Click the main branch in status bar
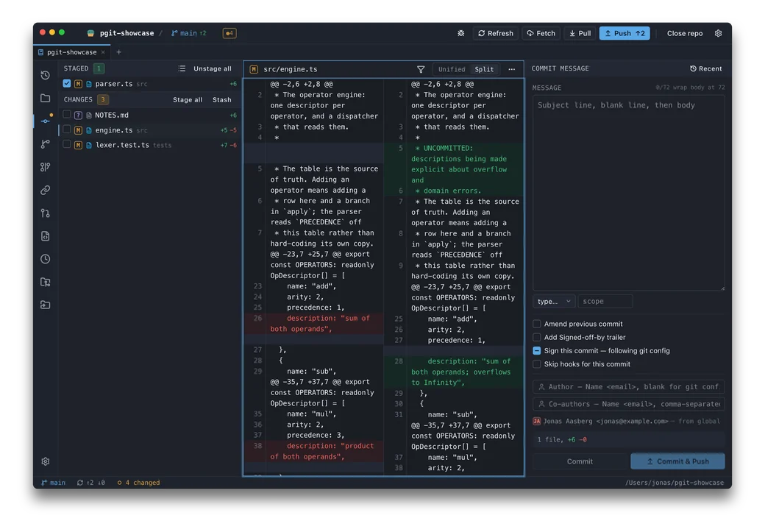 (x=53, y=483)
